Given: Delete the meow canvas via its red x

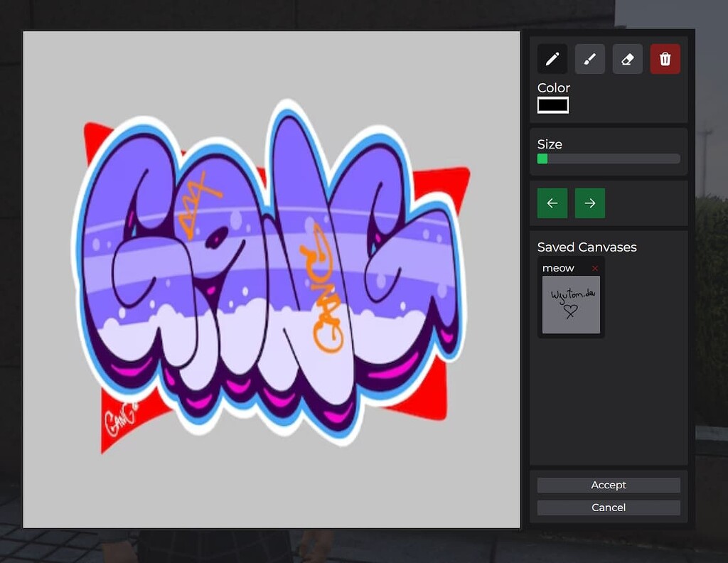Looking at the screenshot, I should coord(595,268).
